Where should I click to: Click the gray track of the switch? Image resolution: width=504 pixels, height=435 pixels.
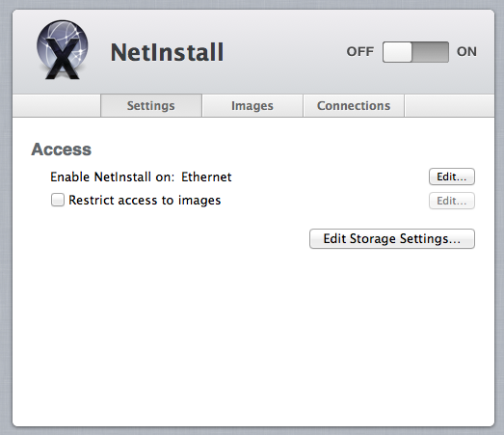tap(431, 52)
